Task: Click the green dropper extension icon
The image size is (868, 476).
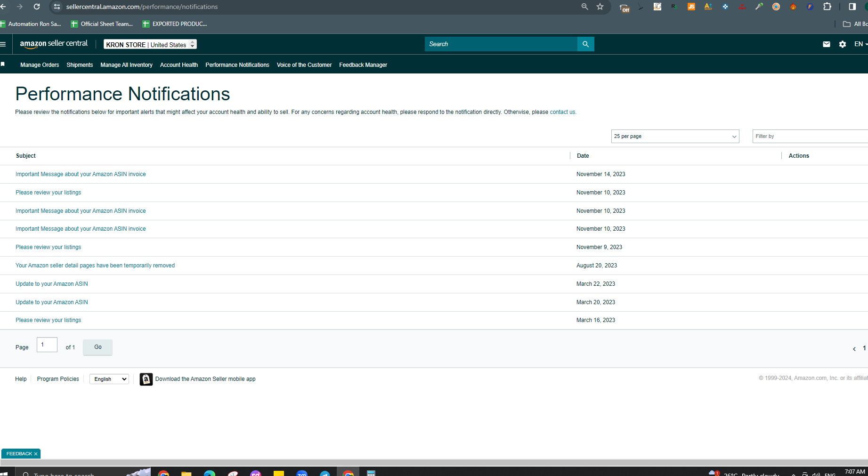Action: point(759,7)
